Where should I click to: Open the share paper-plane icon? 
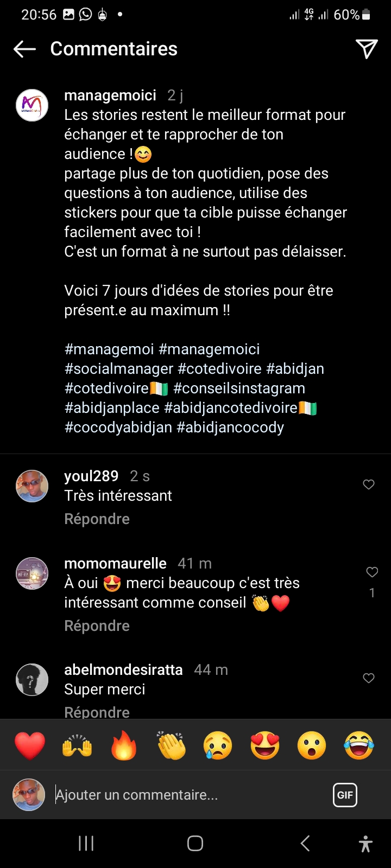coord(367,49)
